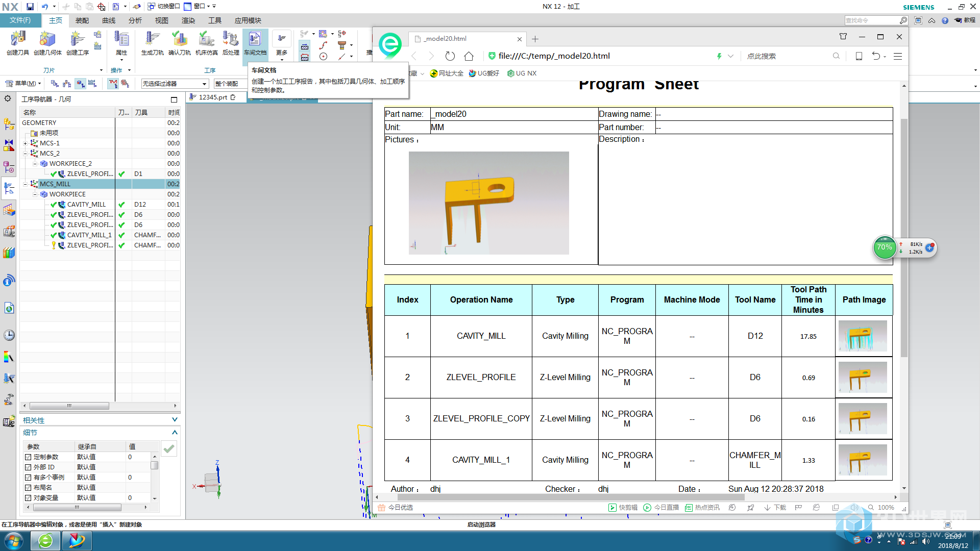The height and width of the screenshot is (551, 980).
Task: Collapse the WORKPIECE_2 node
Action: click(35, 164)
